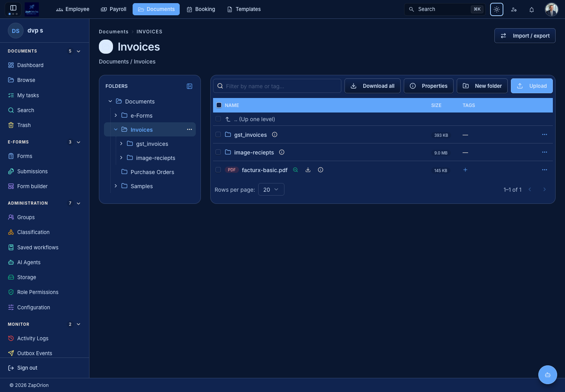Viewport: 565px width, 392px height.
Task: Click Documents breadcrumb link
Action: pyautogui.click(x=114, y=32)
